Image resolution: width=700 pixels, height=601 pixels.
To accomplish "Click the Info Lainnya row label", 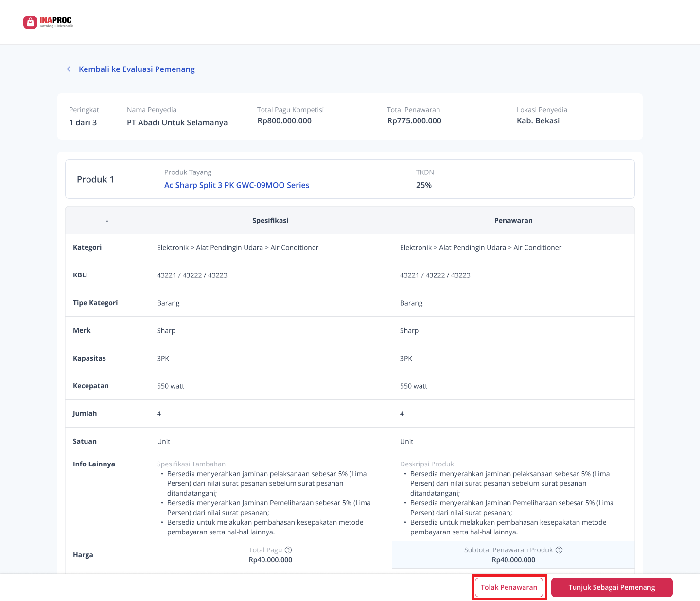I will pyautogui.click(x=94, y=464).
